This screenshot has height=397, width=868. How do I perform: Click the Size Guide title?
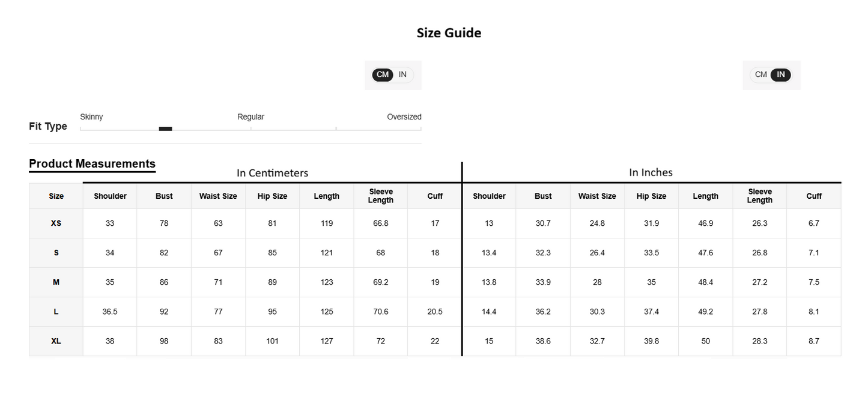[x=449, y=33]
